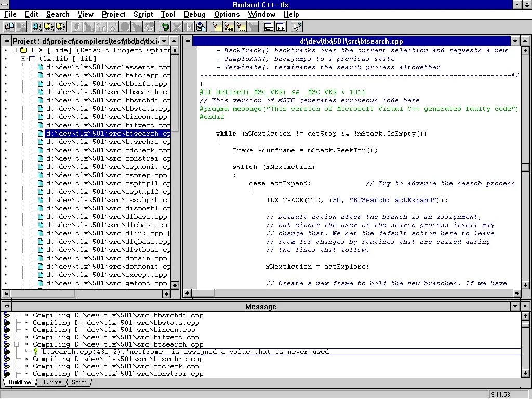This screenshot has height=399, width=532.
Task: Click the project tree vertical scrollbar thumb
Action: click(x=175, y=94)
